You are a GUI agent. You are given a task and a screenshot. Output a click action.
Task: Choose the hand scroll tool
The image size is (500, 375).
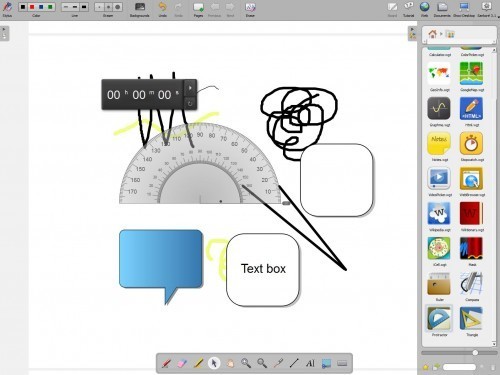pyautogui.click(x=230, y=363)
